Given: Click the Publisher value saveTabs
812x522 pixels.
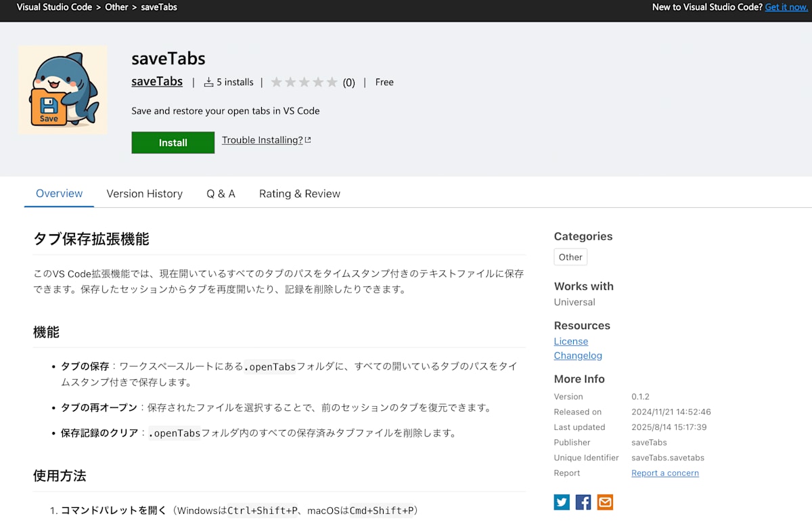Looking at the screenshot, I should coord(649,443).
